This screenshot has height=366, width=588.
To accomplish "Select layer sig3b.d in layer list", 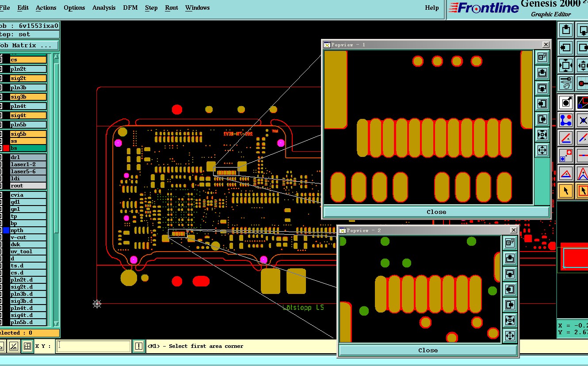I will pyautogui.click(x=28, y=301).
